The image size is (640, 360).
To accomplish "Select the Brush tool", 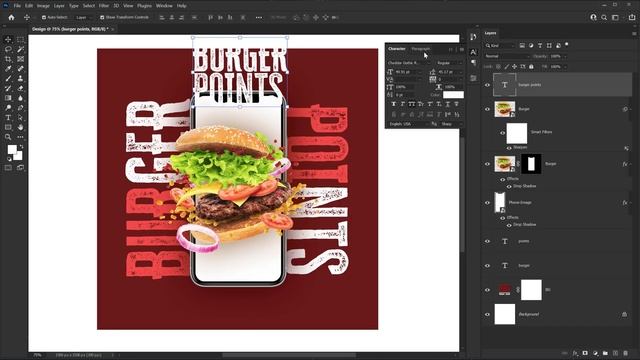I will pos(8,78).
